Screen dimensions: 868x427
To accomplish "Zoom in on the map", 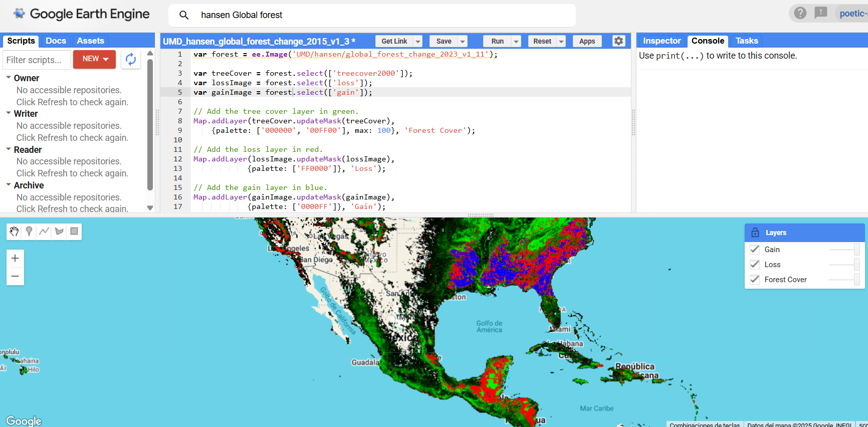I will pos(15,258).
